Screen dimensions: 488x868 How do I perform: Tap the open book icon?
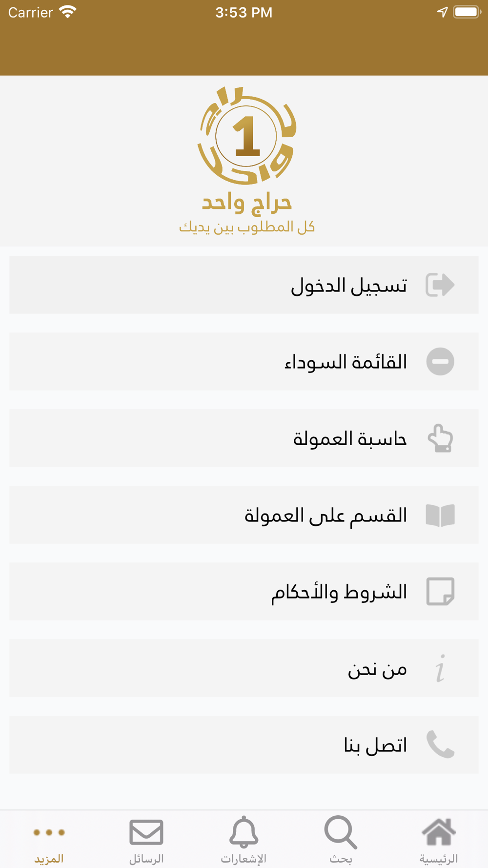tap(440, 515)
